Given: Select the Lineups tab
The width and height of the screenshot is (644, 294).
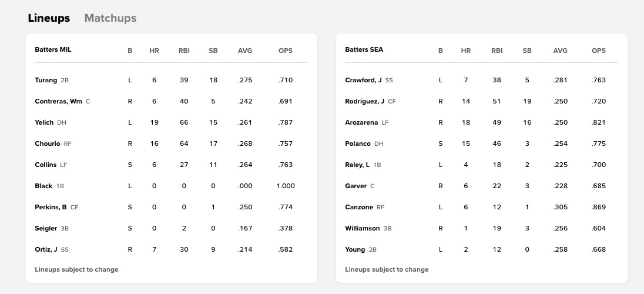Looking at the screenshot, I should click(x=49, y=18).
